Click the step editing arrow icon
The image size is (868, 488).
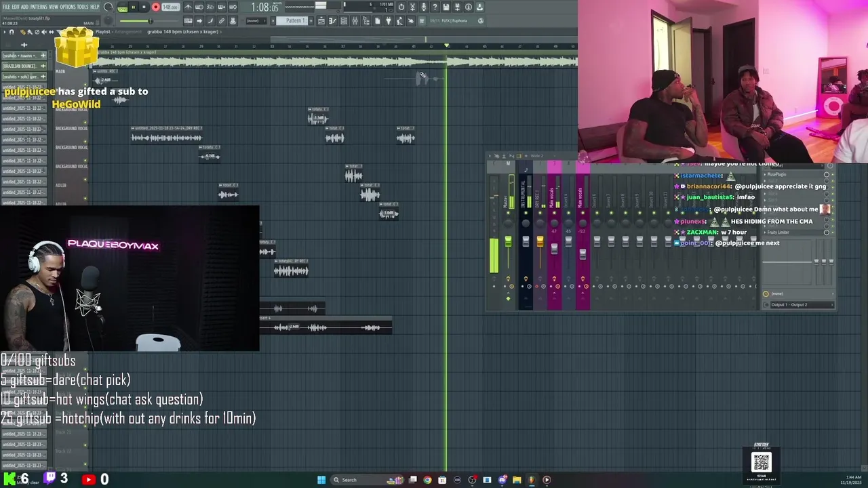click(x=199, y=21)
